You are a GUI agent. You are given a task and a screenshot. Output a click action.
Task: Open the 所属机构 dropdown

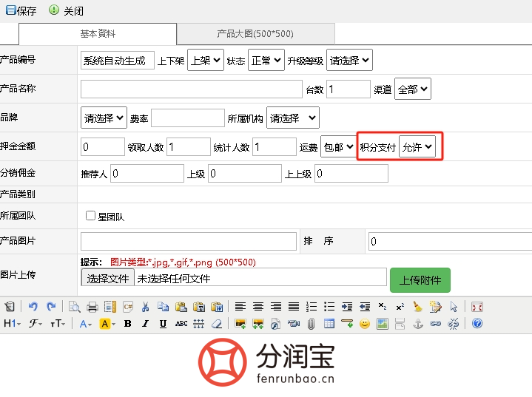click(x=293, y=118)
